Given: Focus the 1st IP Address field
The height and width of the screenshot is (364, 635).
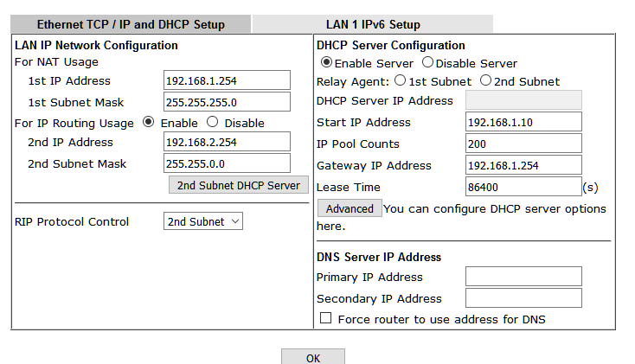Looking at the screenshot, I should point(227,80).
